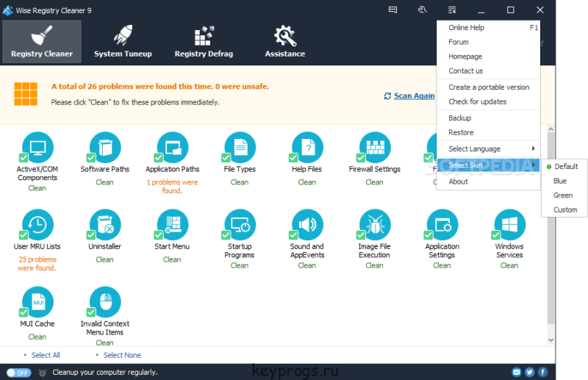
Task: Pick the Blue skin
Action: (x=564, y=181)
